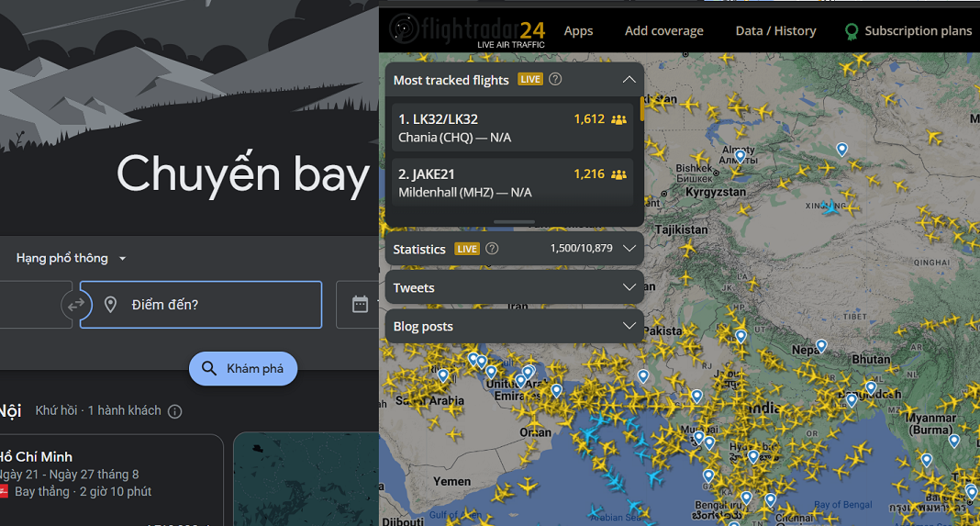This screenshot has height=526, width=980.
Task: Select tracked flight JAKE21 from Mildenhall
Action: (x=512, y=183)
